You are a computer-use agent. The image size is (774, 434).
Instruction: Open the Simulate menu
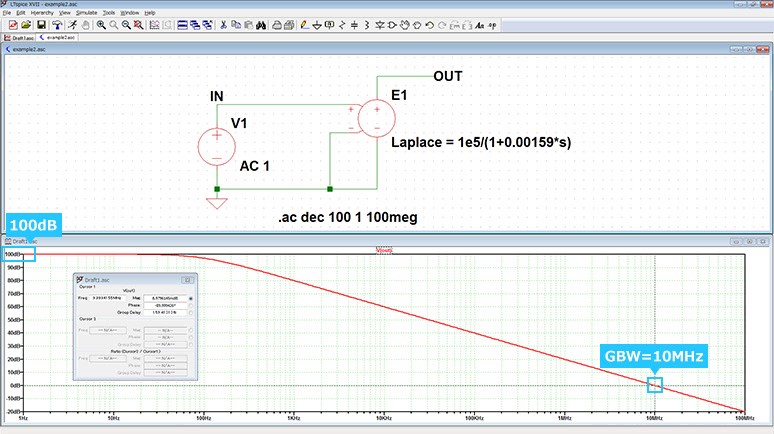pos(86,12)
